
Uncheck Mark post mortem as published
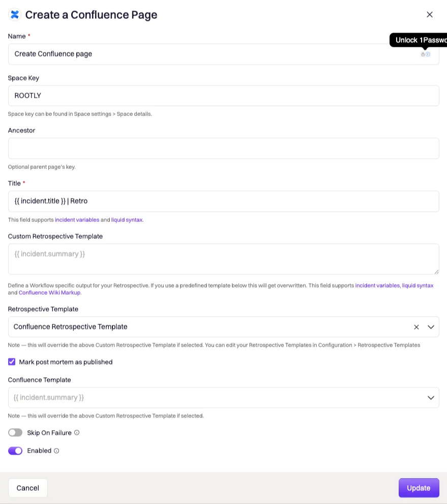(x=12, y=362)
